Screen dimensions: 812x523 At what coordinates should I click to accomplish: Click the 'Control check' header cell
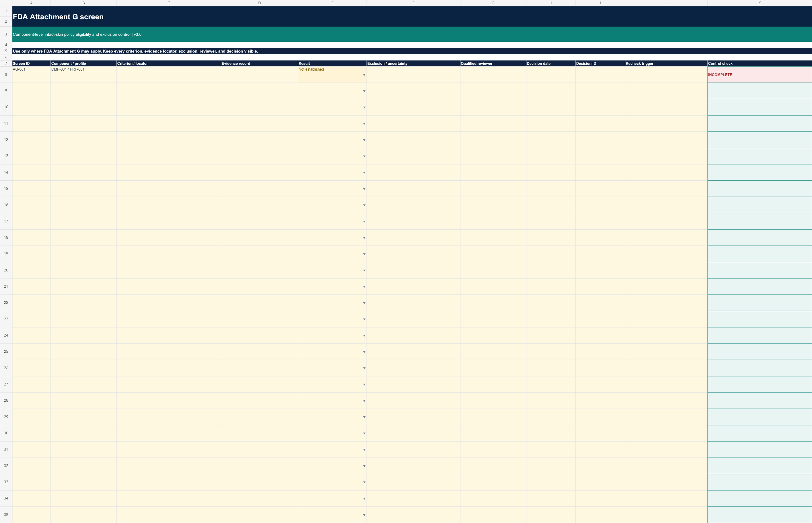tap(759, 64)
